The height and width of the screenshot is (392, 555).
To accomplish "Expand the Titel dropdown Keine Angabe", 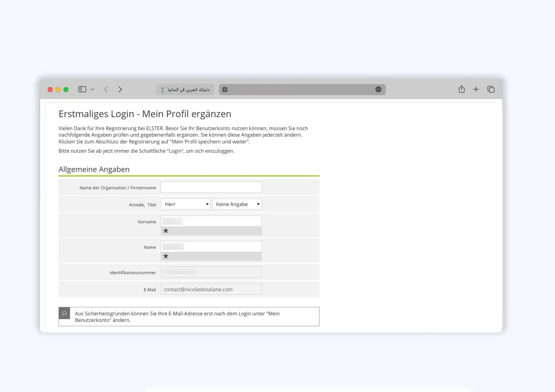I will point(237,204).
